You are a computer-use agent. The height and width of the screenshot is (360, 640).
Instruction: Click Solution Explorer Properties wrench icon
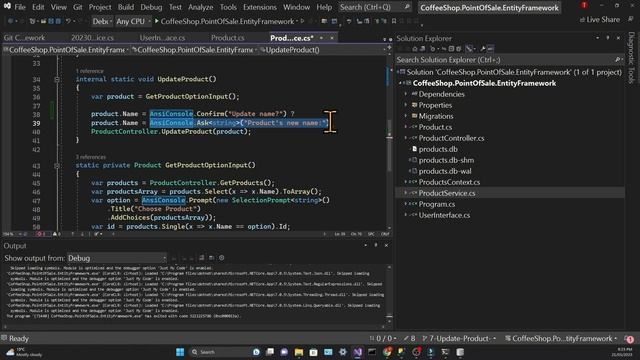[483, 49]
